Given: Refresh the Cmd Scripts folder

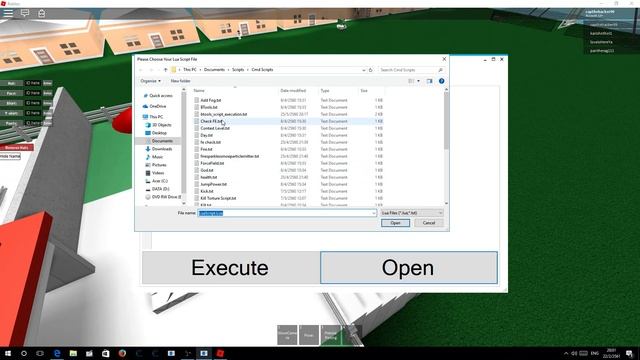Looking at the screenshot, I should coord(371,70).
